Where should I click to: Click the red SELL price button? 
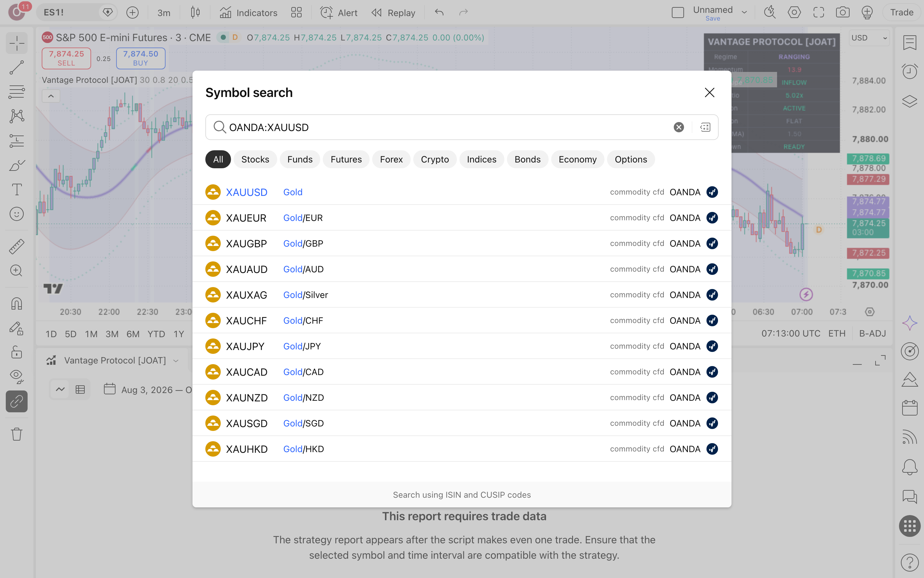(66, 58)
